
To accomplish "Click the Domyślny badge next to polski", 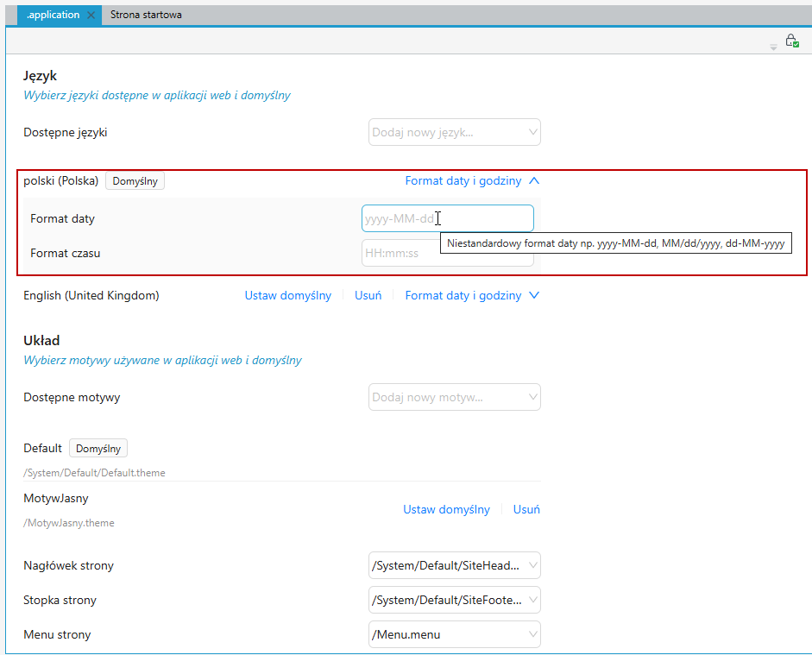I will [135, 181].
